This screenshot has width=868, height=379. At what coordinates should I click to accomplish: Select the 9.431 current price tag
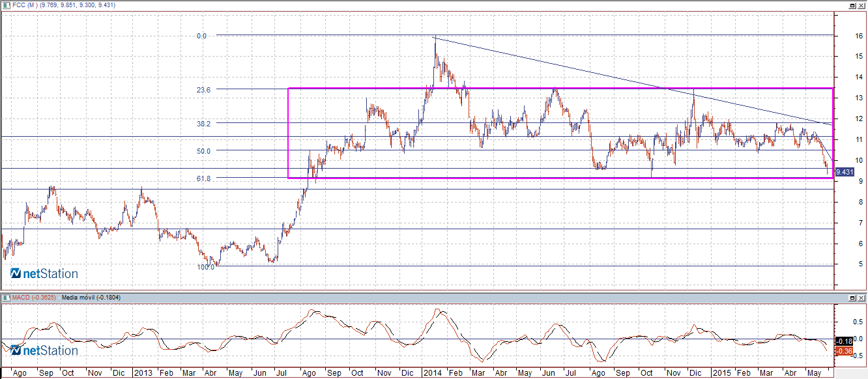pos(844,172)
